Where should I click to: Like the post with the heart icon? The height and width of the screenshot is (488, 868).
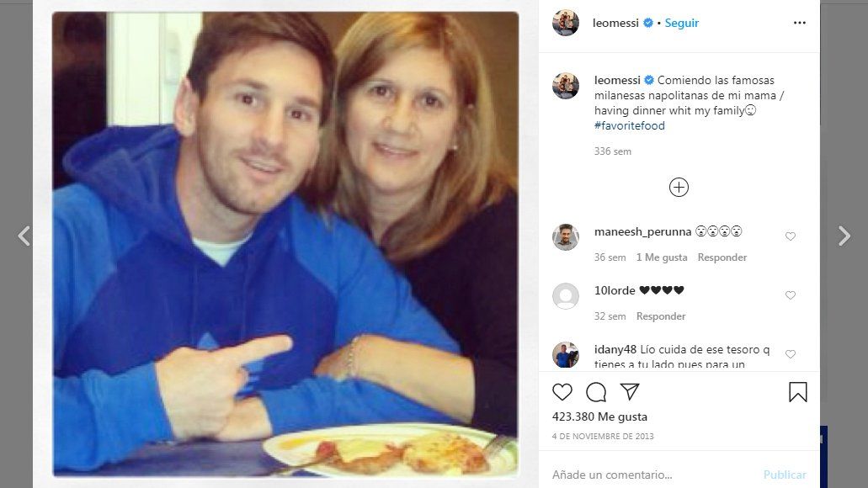(x=561, y=391)
